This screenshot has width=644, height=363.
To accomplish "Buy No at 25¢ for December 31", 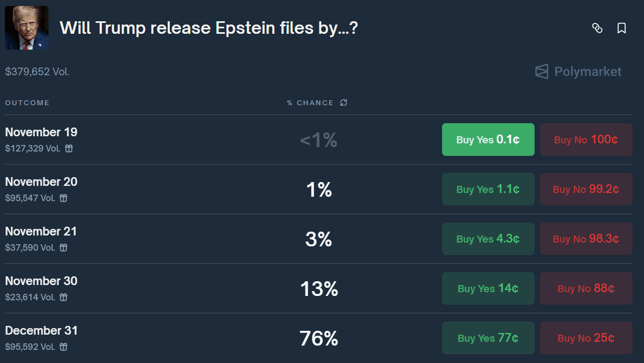I will tap(586, 338).
